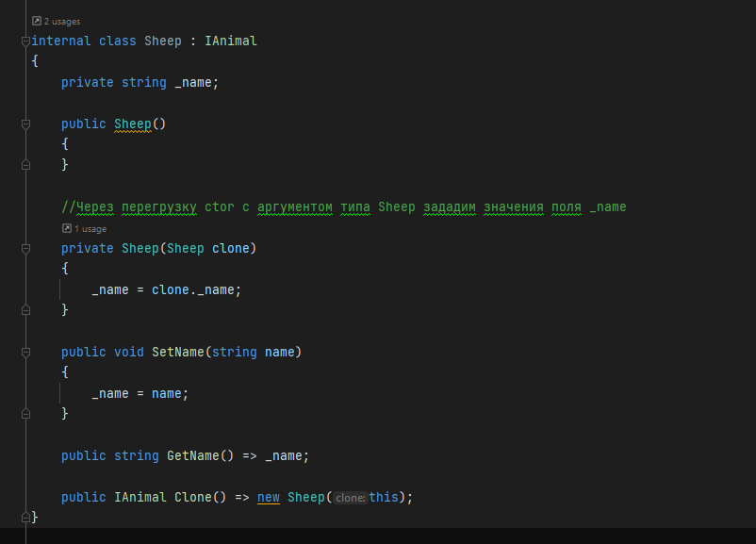Collapse the public Sheep() constructor fold marker

26,124
